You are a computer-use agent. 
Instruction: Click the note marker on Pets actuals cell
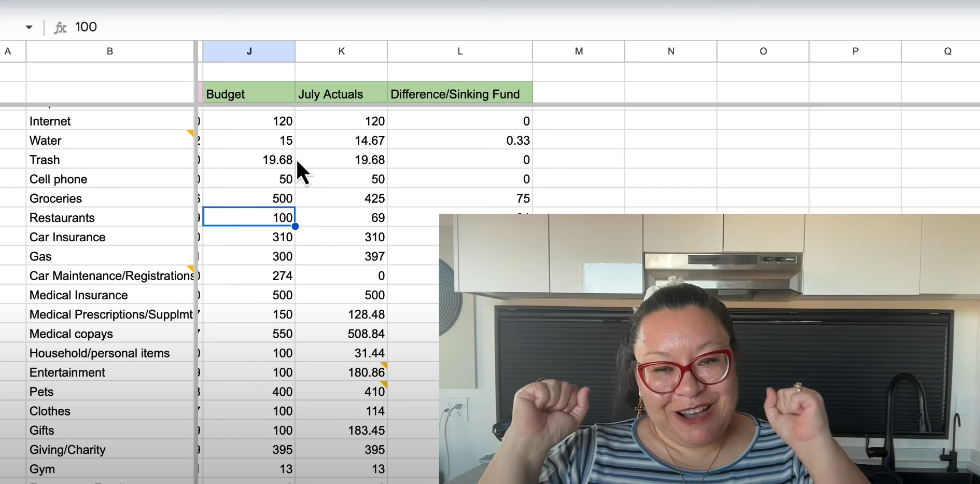[x=383, y=385]
